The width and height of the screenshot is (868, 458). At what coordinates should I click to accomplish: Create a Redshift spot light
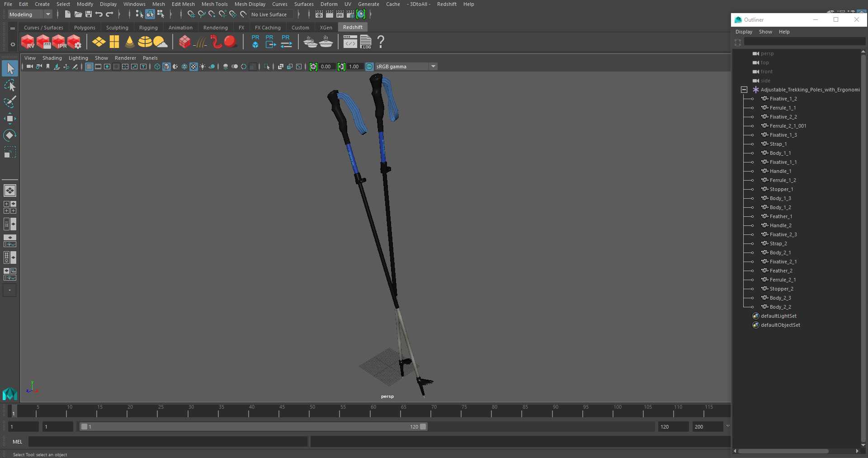coord(130,42)
